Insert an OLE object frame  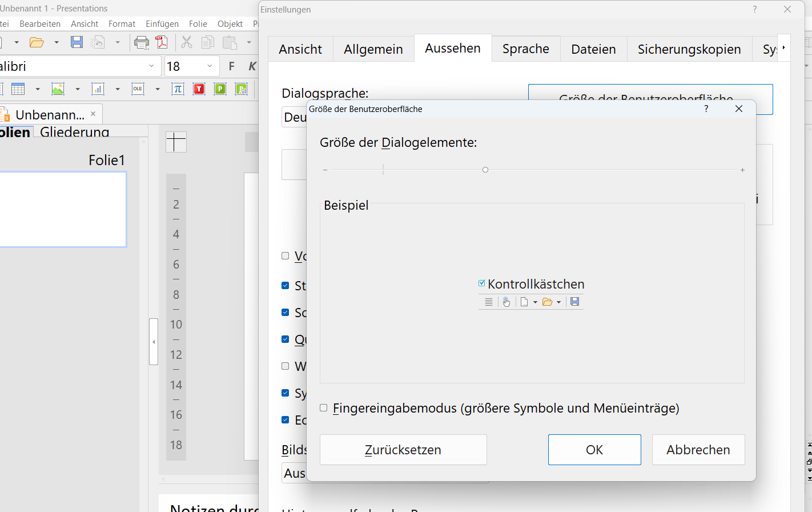(138, 89)
